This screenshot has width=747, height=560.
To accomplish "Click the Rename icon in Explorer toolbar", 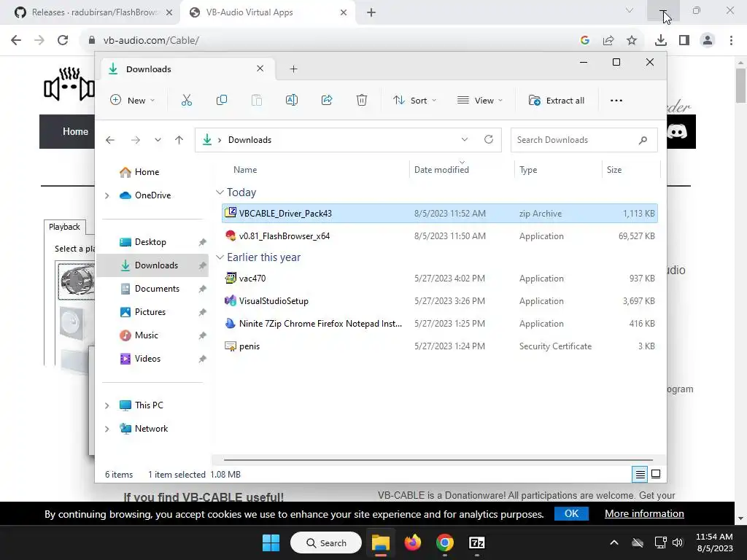I will (292, 100).
